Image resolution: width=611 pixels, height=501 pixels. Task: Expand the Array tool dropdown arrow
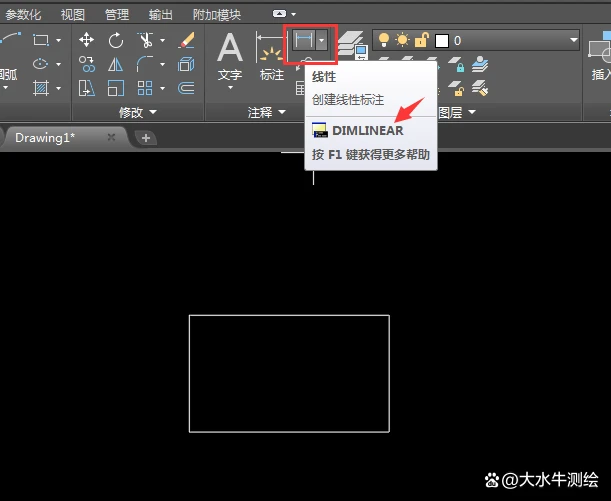click(x=162, y=88)
